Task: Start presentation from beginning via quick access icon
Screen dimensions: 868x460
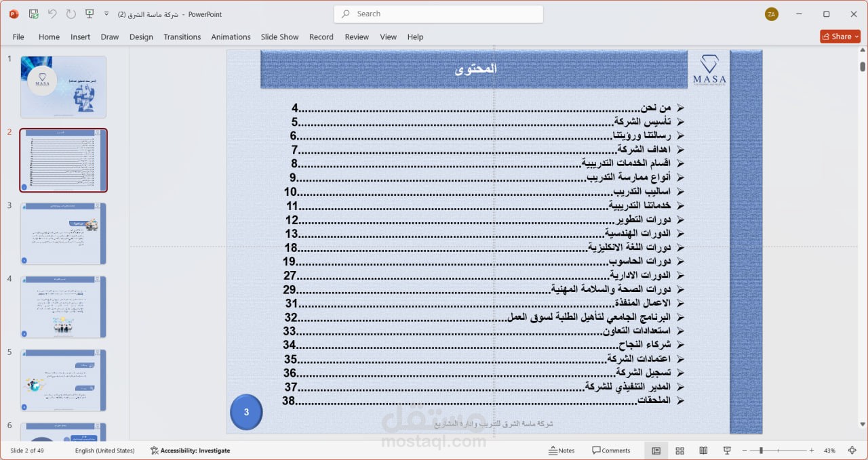Action: tap(90, 14)
